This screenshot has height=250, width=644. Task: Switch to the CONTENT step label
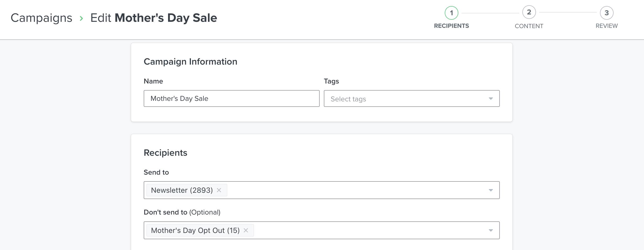529,26
